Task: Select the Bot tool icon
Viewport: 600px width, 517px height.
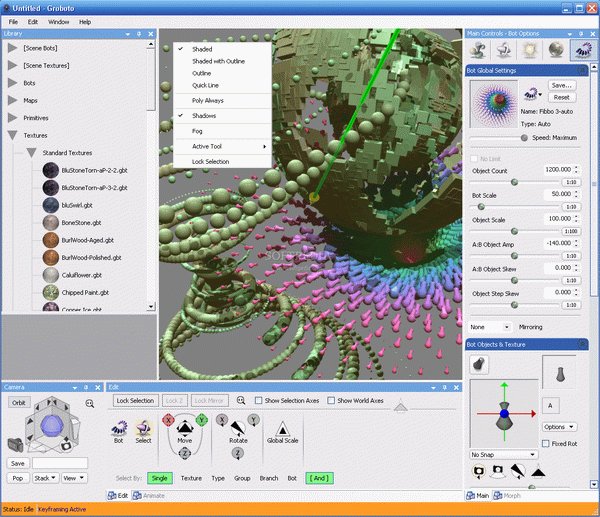Action: (118, 427)
